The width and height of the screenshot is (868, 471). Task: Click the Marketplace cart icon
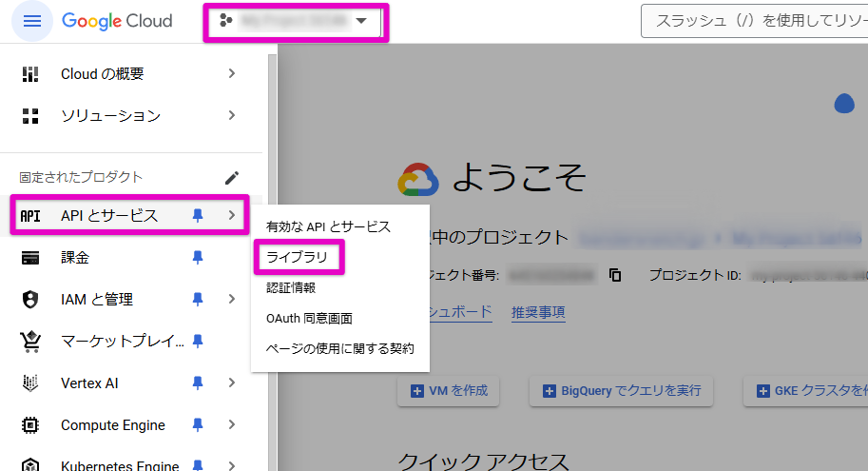pos(30,342)
